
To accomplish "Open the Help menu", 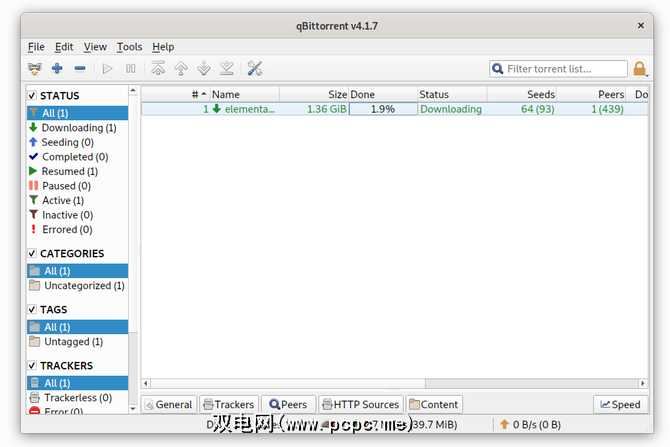I will [x=163, y=47].
